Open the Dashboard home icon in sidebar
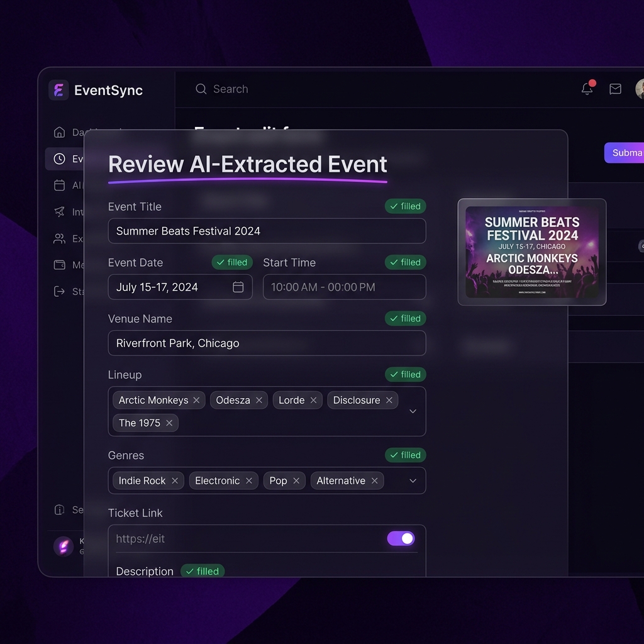Viewport: 644px width, 644px height. pos(60,132)
